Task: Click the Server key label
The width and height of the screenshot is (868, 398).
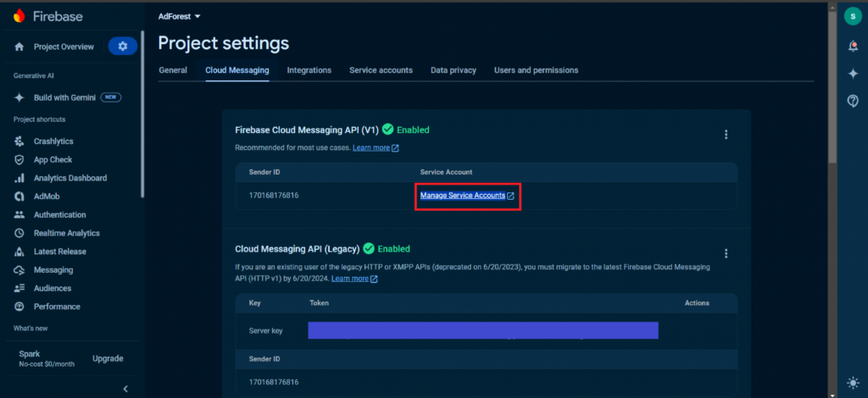Action: [x=265, y=331]
